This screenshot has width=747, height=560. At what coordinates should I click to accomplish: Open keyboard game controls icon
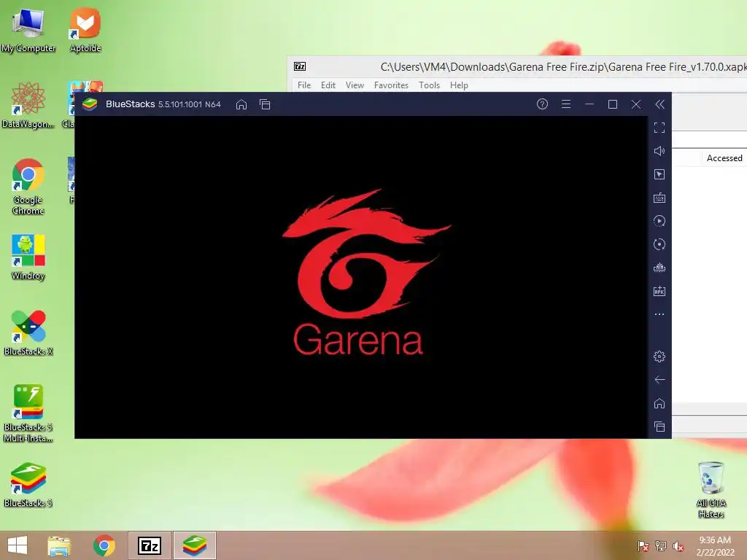point(659,198)
